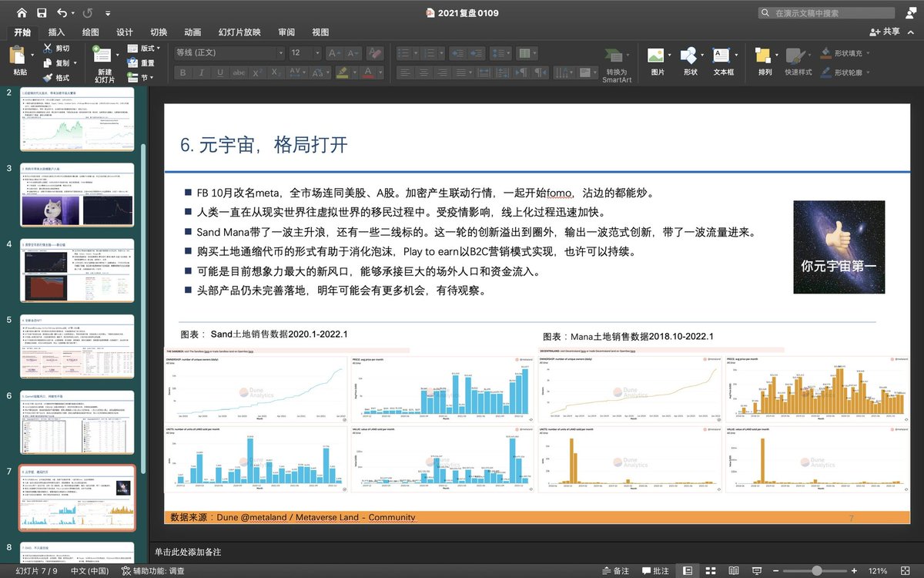The height and width of the screenshot is (578, 924).
Task: Select slide 5 thumbnail
Action: (x=77, y=346)
